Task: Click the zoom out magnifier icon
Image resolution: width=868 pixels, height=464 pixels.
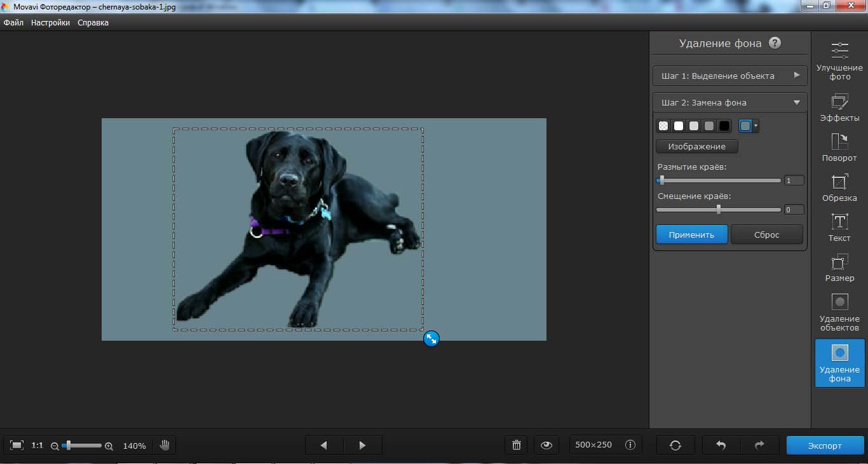Action: [x=55, y=446]
